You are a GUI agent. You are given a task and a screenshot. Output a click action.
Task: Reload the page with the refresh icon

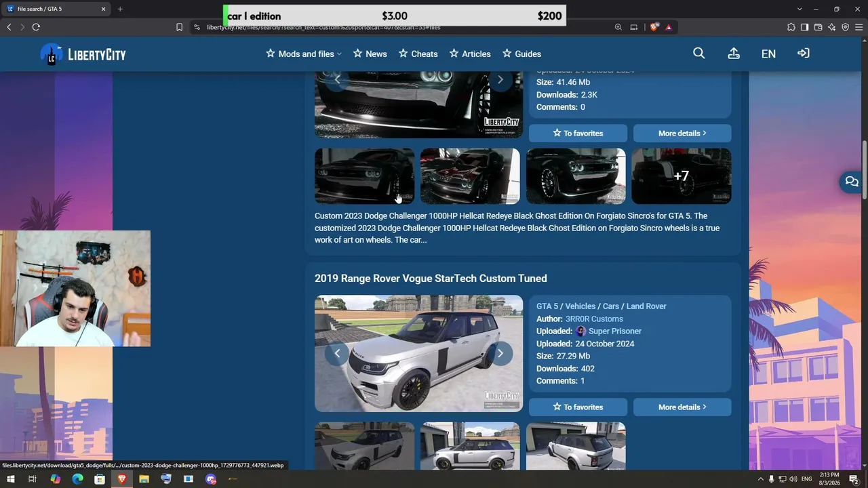(36, 27)
